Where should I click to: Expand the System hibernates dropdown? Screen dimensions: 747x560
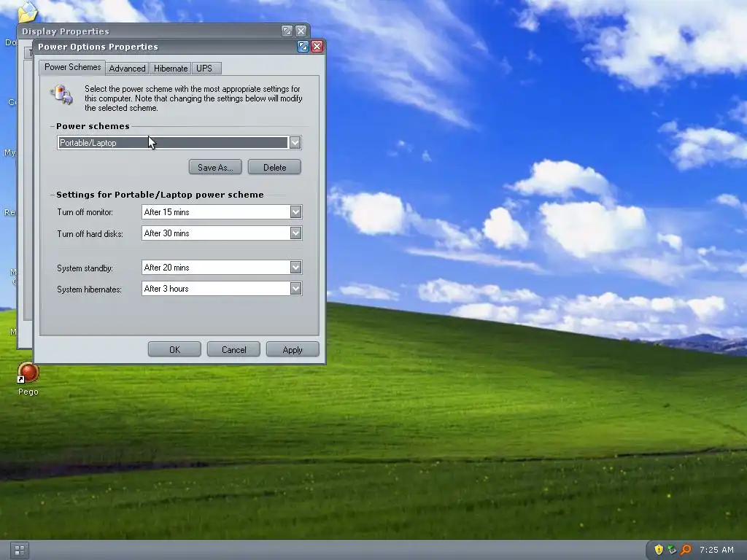click(x=296, y=288)
